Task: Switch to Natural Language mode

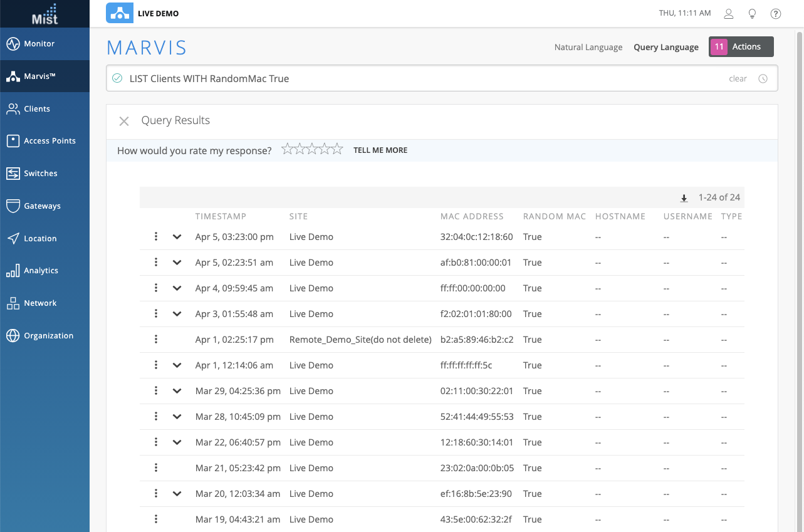Action: pos(588,47)
